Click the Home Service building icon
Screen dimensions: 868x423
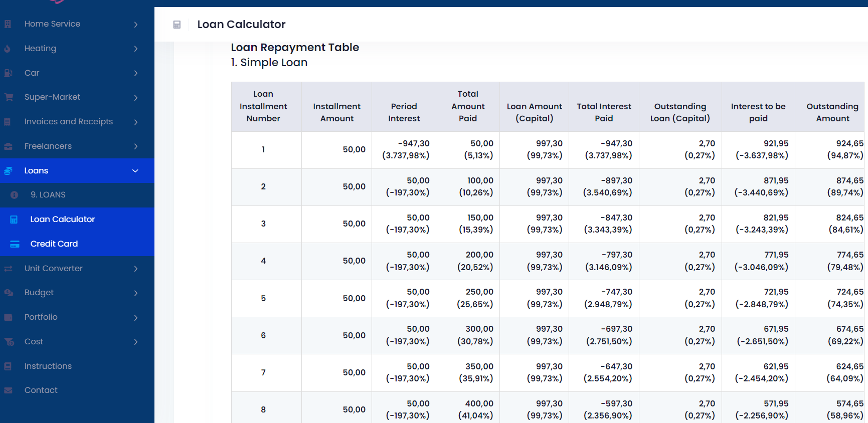point(8,24)
